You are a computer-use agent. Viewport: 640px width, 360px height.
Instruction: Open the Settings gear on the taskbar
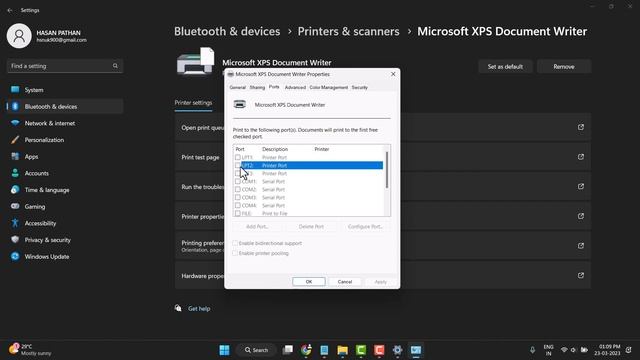(397, 350)
